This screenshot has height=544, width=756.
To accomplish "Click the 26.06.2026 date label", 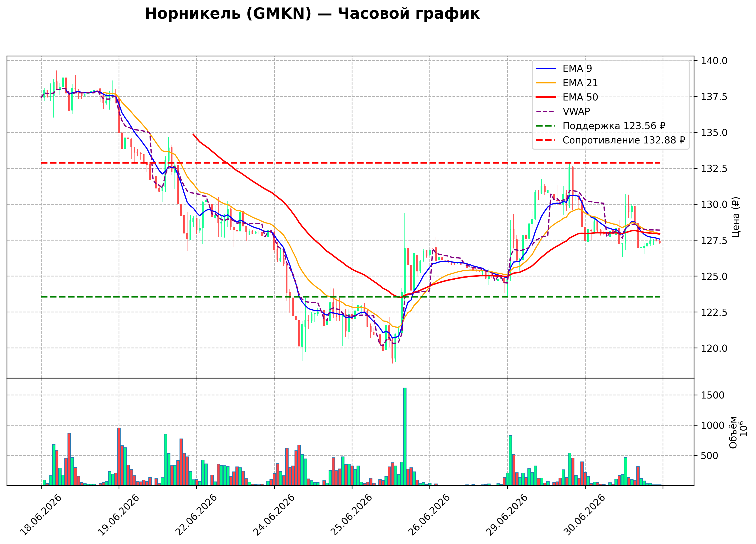I will pos(429,515).
